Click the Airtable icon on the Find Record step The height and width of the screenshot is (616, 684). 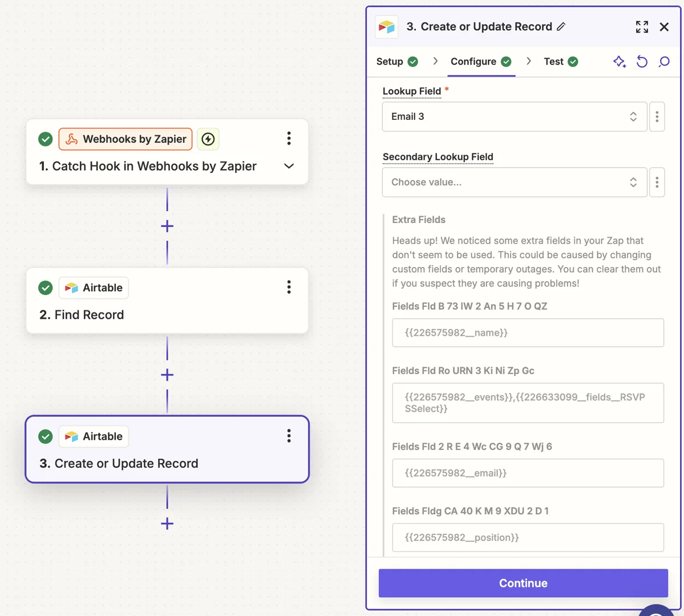[x=71, y=287]
